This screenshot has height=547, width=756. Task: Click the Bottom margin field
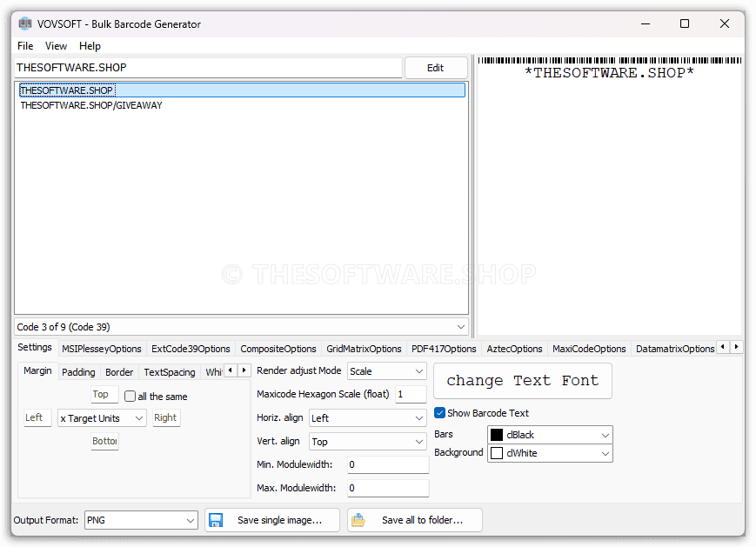point(104,441)
